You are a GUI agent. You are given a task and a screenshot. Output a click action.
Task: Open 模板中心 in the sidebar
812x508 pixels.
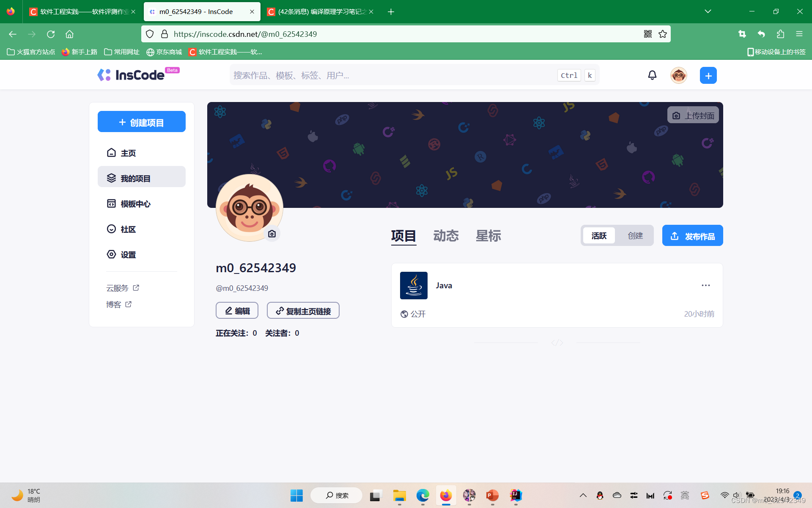pyautogui.click(x=135, y=204)
